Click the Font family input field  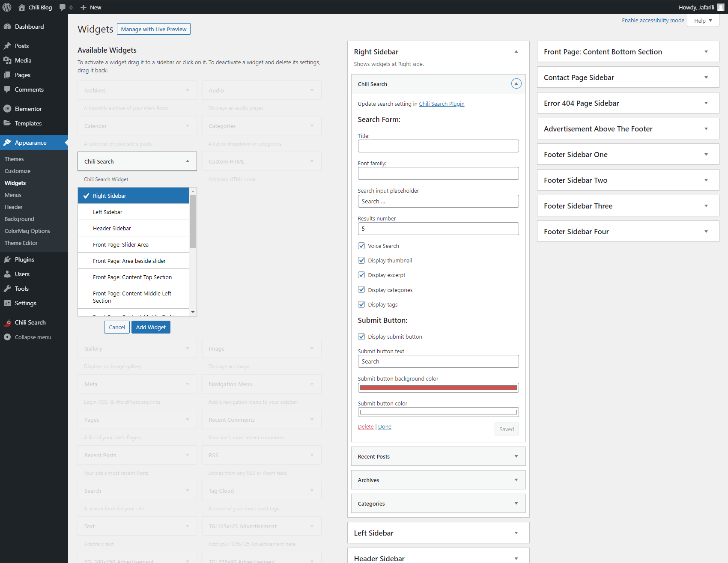pyautogui.click(x=438, y=173)
